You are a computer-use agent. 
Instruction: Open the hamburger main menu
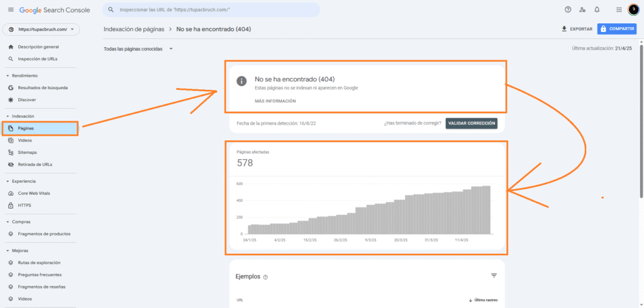11,10
